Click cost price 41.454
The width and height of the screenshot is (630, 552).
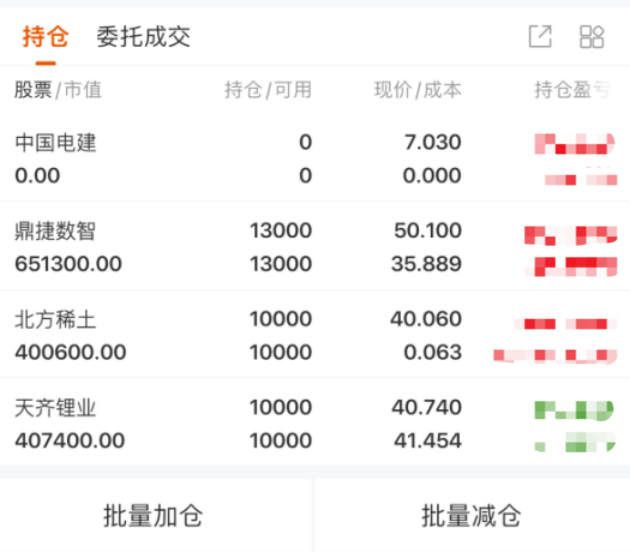(428, 441)
